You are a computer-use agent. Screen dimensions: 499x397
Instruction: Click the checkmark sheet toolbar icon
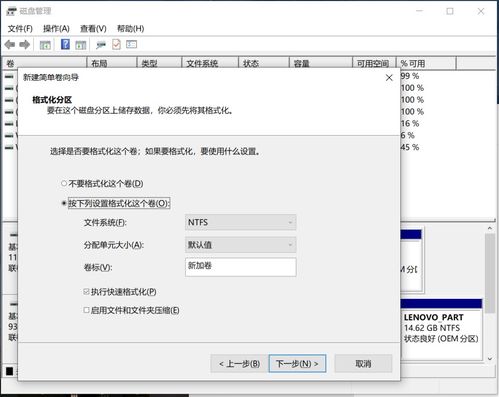click(116, 44)
